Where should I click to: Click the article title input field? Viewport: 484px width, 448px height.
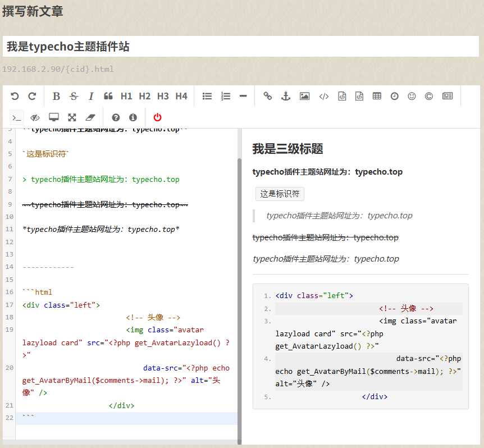coord(240,47)
